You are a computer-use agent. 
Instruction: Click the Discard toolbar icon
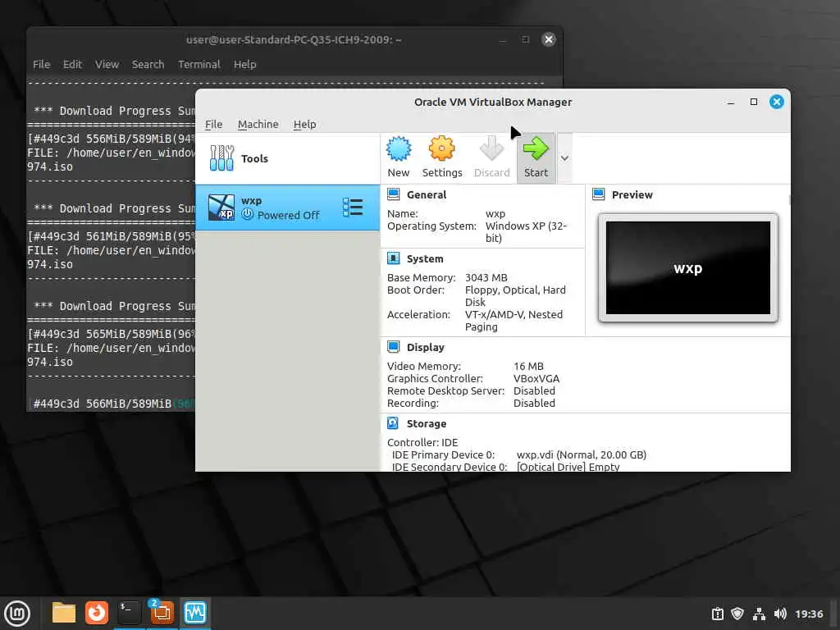[491, 149]
